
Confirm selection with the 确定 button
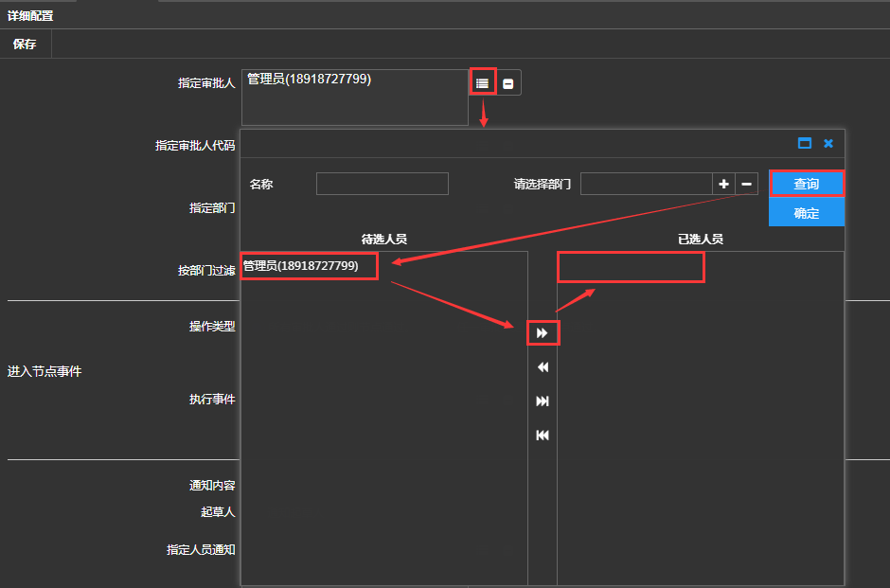click(806, 213)
